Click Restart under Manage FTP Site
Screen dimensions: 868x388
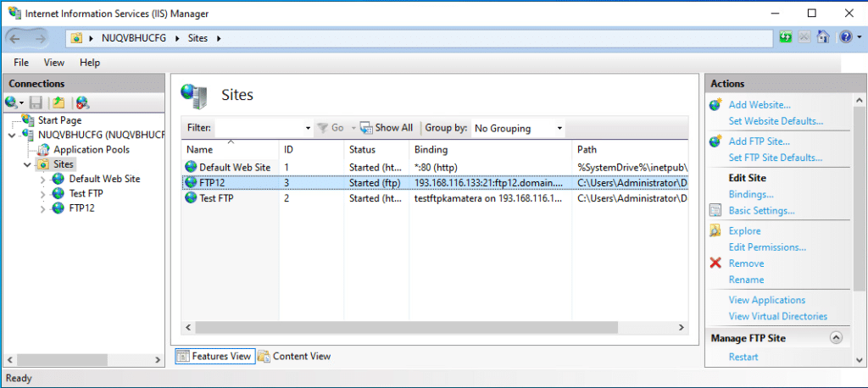(x=743, y=357)
